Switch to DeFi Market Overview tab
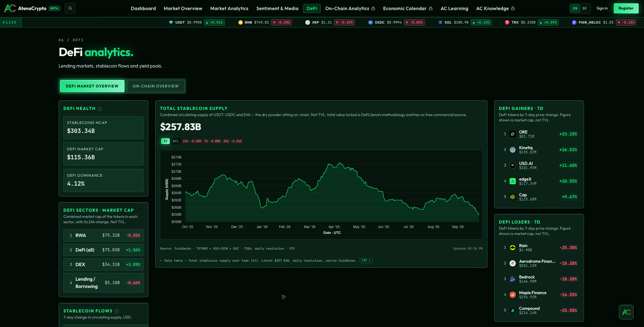 pos(92,86)
